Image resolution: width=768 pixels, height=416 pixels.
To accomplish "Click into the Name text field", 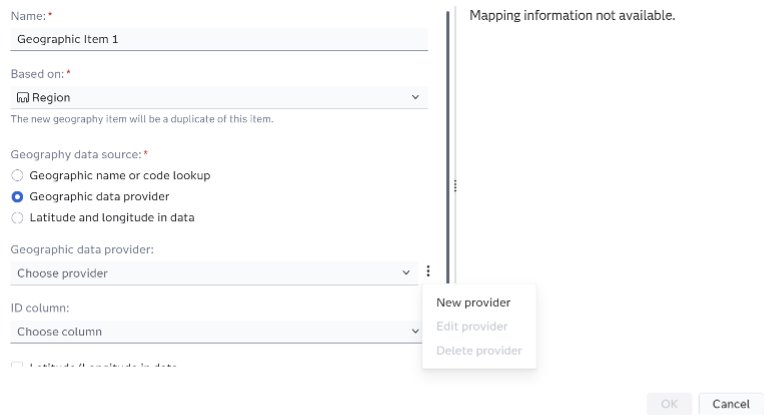I will (218, 40).
